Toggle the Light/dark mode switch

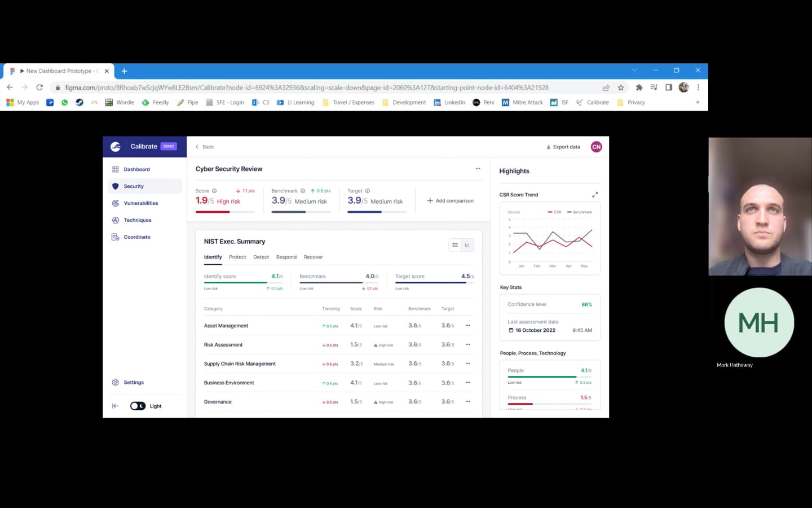[x=138, y=406]
